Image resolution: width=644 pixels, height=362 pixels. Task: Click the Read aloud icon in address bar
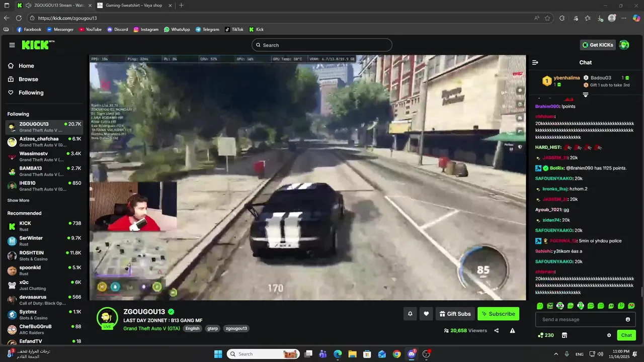(x=537, y=18)
